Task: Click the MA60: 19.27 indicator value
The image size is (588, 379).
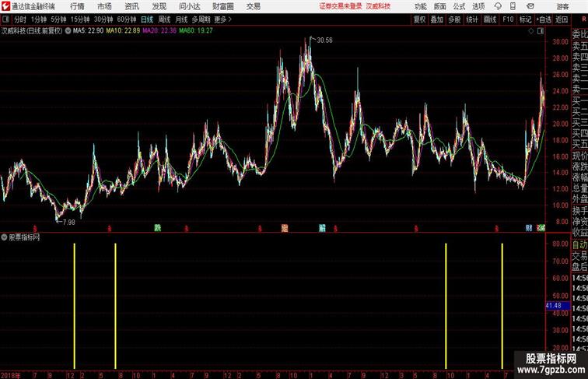Action: pyautogui.click(x=196, y=31)
